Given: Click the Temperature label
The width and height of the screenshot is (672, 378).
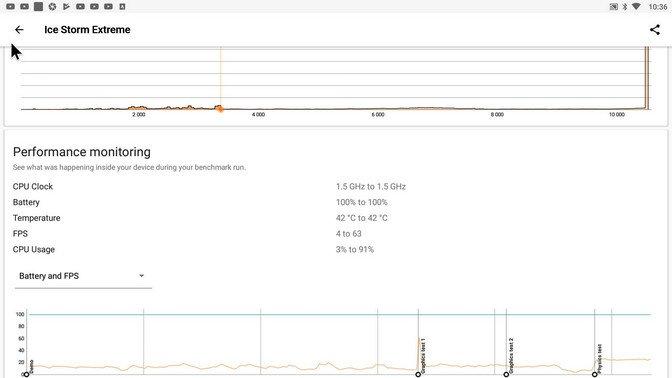Looking at the screenshot, I should (36, 218).
